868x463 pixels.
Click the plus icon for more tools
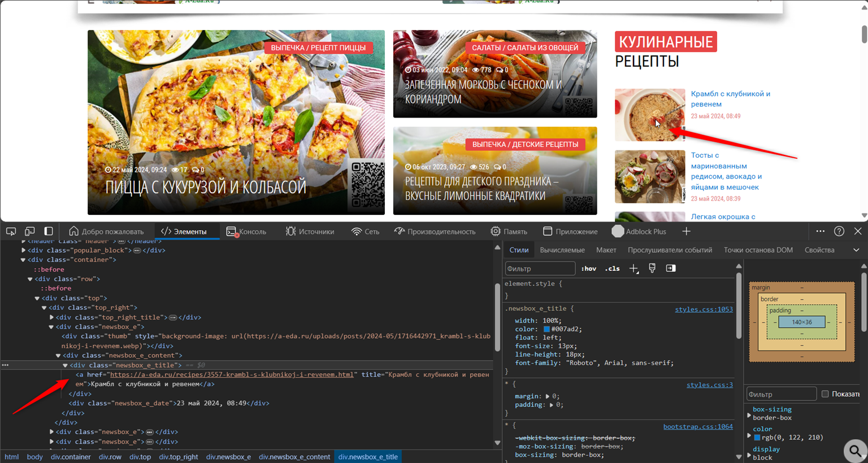click(686, 231)
